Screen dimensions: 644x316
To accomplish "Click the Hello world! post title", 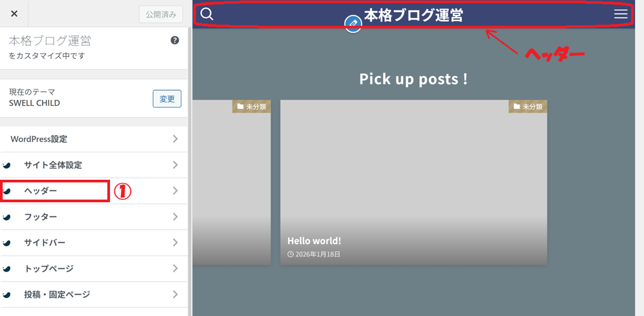I will 314,241.
